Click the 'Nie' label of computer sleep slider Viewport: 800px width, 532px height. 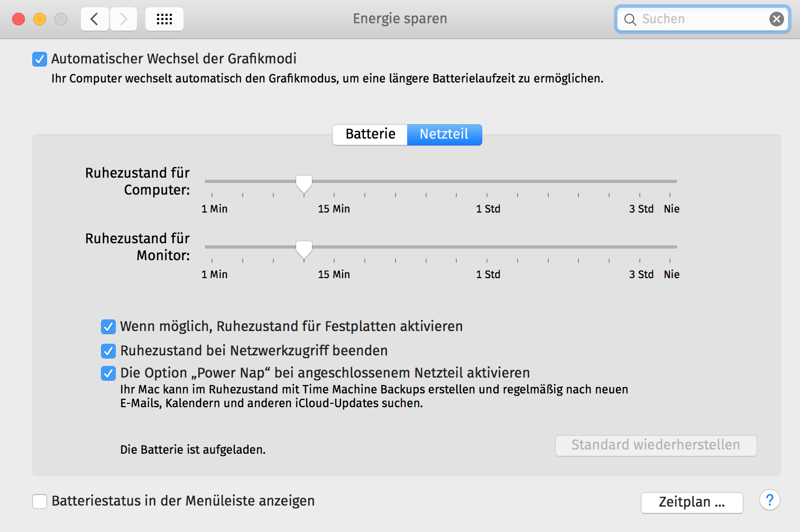click(x=672, y=209)
